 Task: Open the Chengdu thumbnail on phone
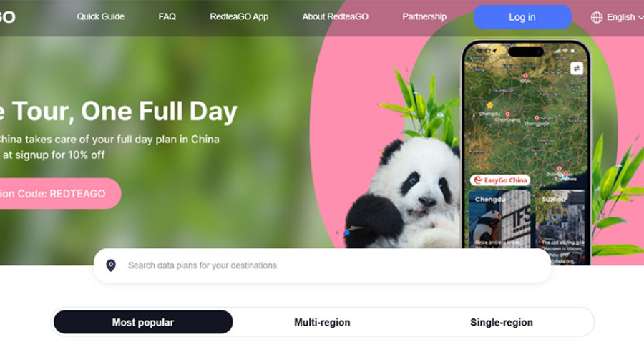(x=499, y=219)
